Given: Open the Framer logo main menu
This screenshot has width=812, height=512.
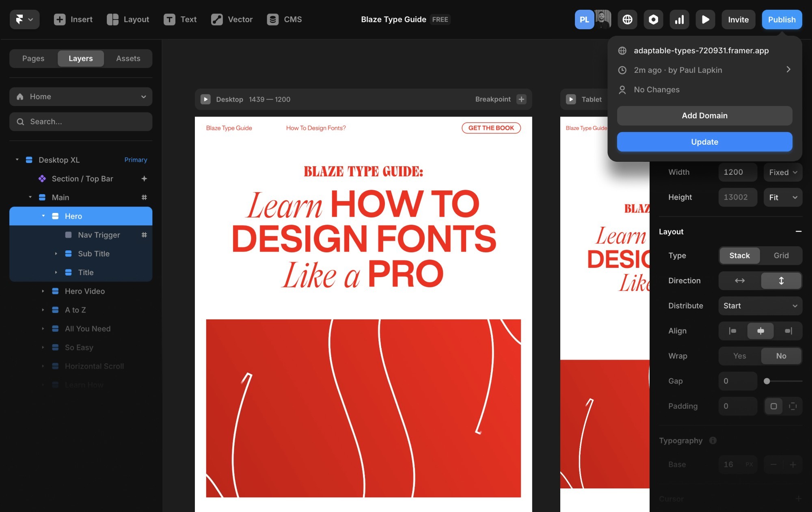Looking at the screenshot, I should 24,20.
